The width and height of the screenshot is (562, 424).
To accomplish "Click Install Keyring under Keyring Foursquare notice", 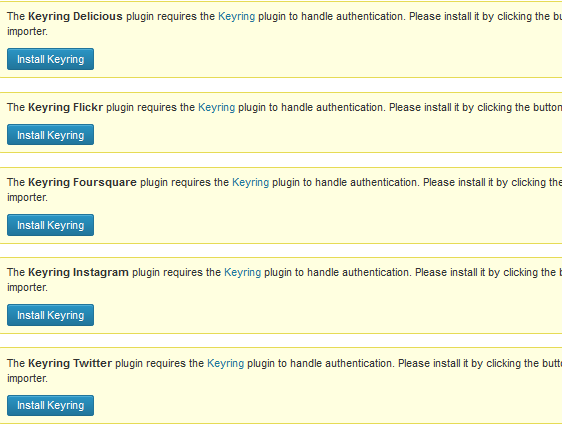I will click(51, 225).
